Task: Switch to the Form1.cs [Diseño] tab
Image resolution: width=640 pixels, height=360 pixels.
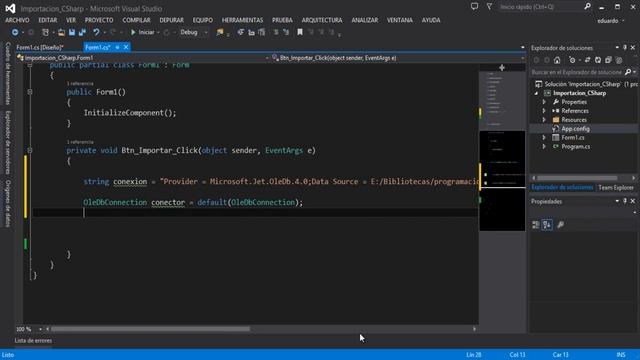Action: coord(40,47)
